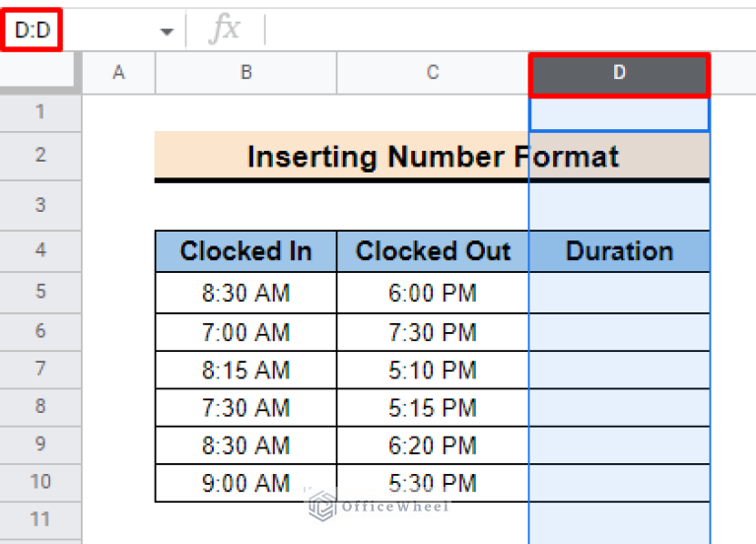
Task: Click the 5:10 PM cell
Action: 433,370
